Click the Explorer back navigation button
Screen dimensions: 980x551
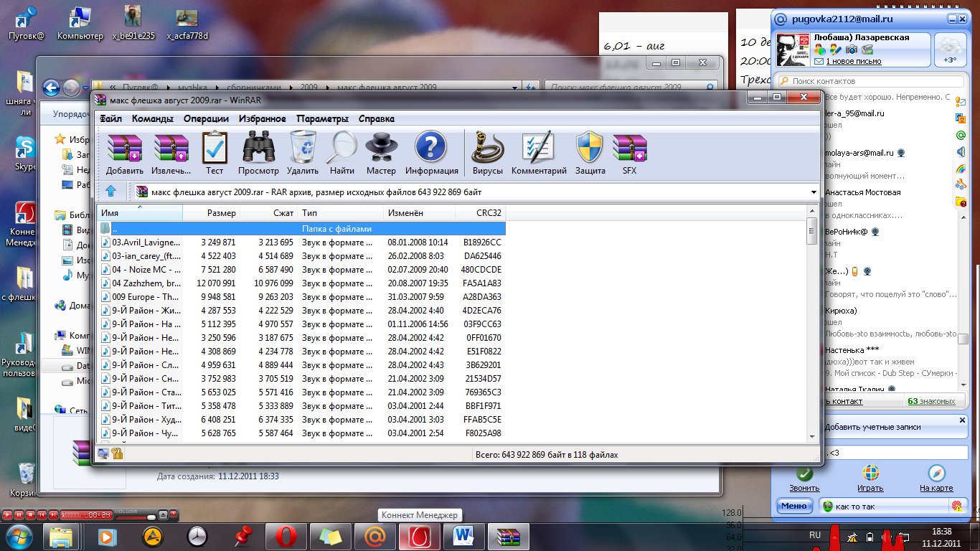(50, 88)
